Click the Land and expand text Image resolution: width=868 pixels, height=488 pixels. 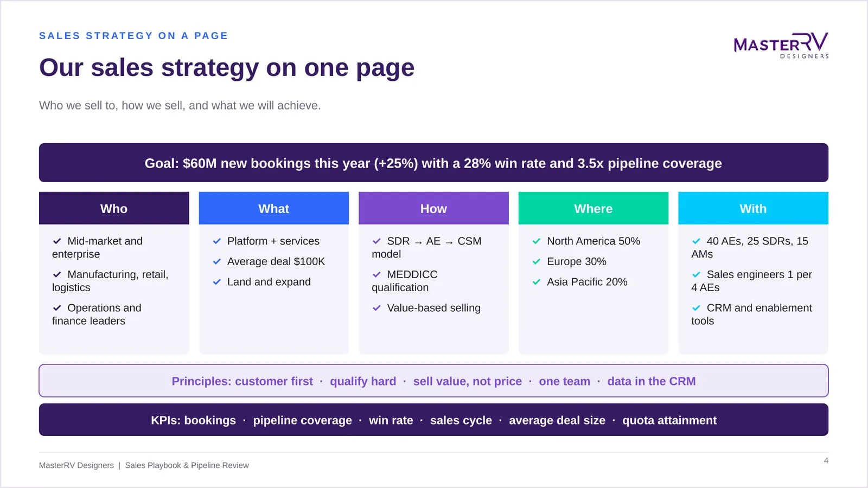[x=269, y=282]
